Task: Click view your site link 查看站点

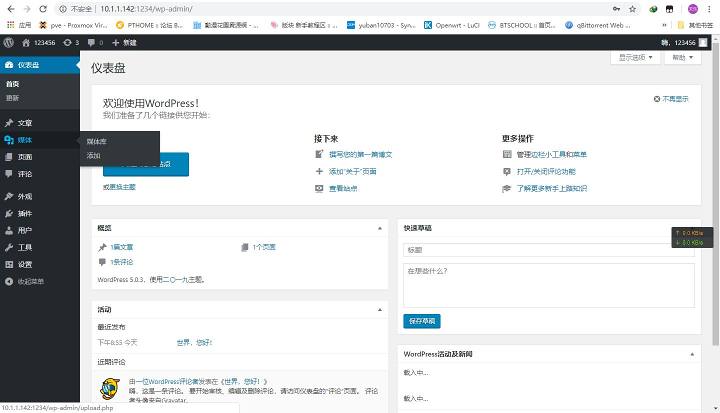Action: (343, 188)
